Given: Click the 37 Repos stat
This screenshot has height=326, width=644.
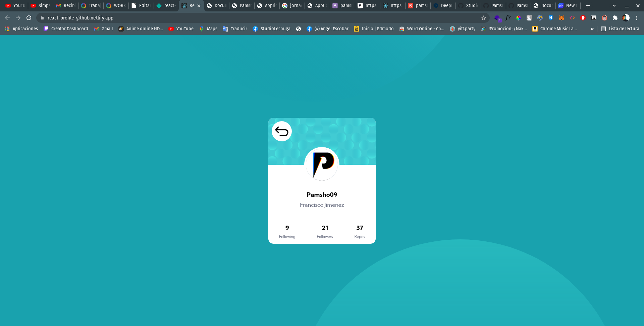Looking at the screenshot, I should click(360, 232).
